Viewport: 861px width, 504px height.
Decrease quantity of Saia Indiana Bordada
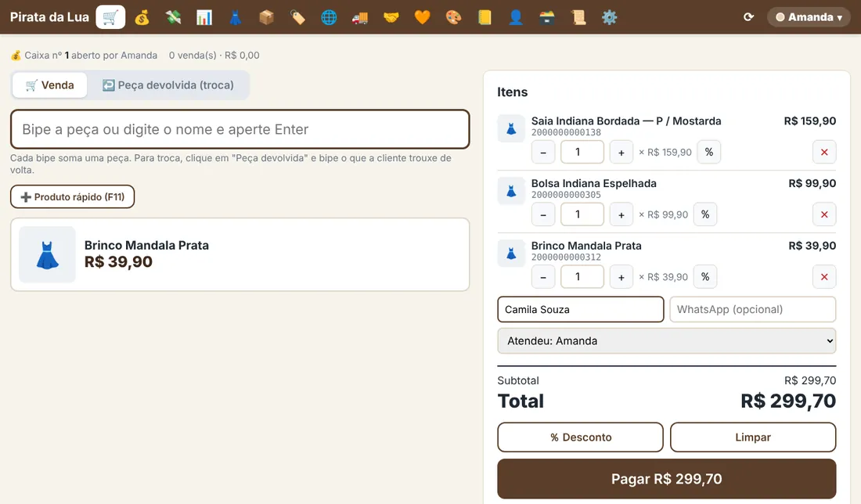[543, 152]
